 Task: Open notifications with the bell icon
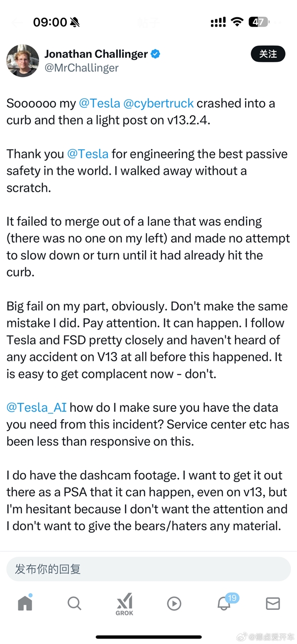[x=224, y=605]
